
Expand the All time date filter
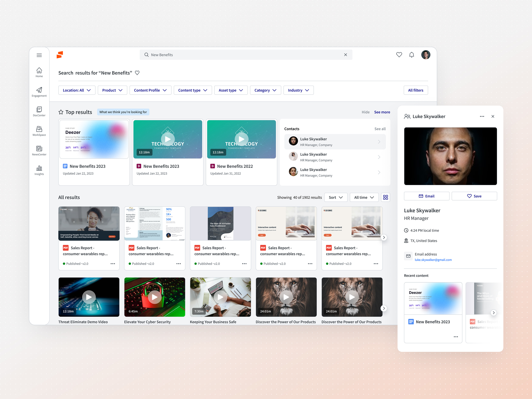click(364, 197)
